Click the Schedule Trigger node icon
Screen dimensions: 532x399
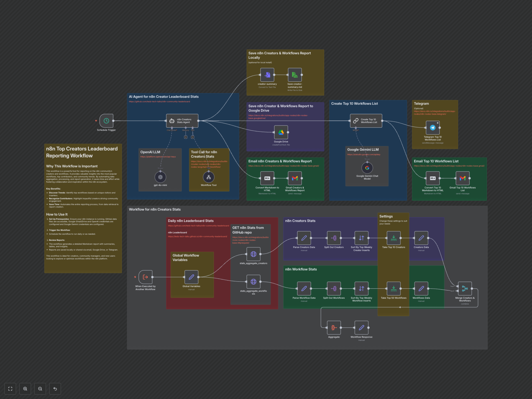pos(106,121)
